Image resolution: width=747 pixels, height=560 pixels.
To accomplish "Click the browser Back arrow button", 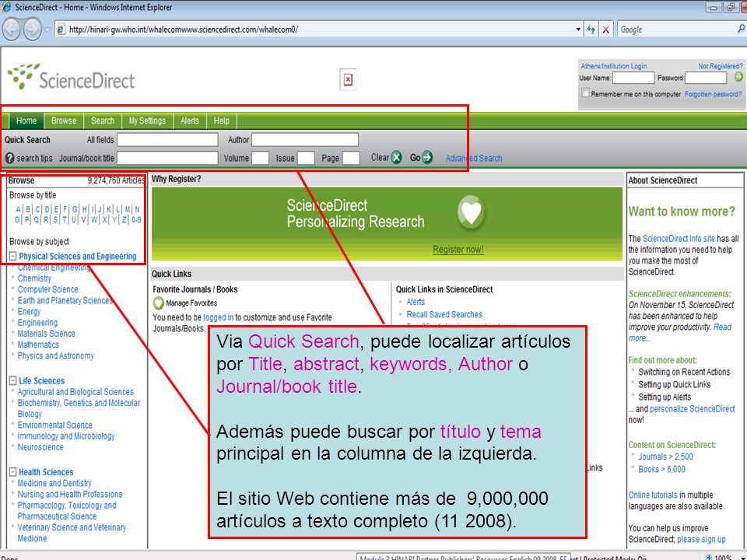I will (x=12, y=30).
